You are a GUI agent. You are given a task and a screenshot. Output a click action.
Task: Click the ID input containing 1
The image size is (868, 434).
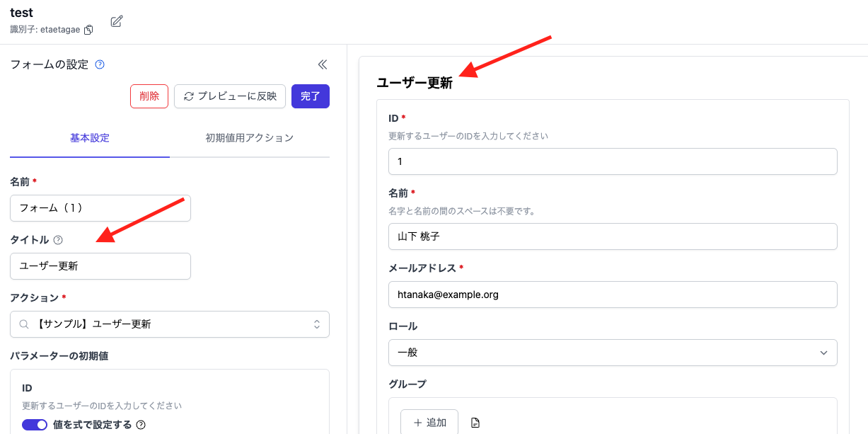pos(613,161)
